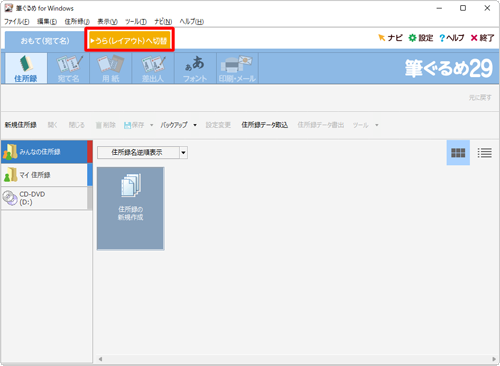Open the ヘルプ menu in menu bar
Screen dimensions: 500x366
pyautogui.click(x=192, y=22)
